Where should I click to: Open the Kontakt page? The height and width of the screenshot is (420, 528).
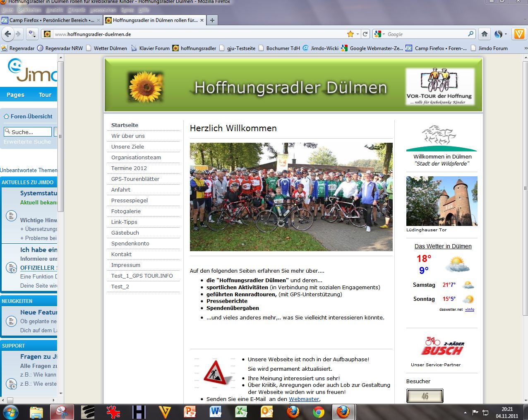pyautogui.click(x=121, y=254)
